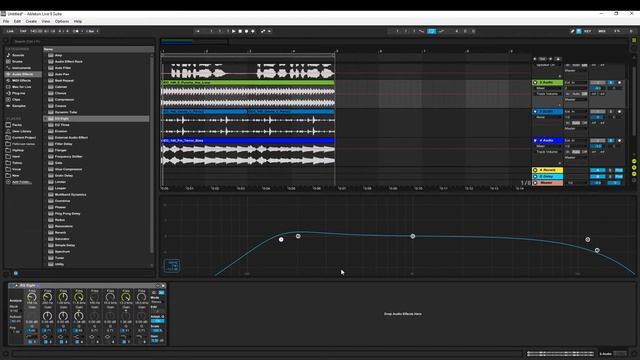Open the MIDI Effects category
Viewport: 640px width, 360px height.
click(21, 80)
